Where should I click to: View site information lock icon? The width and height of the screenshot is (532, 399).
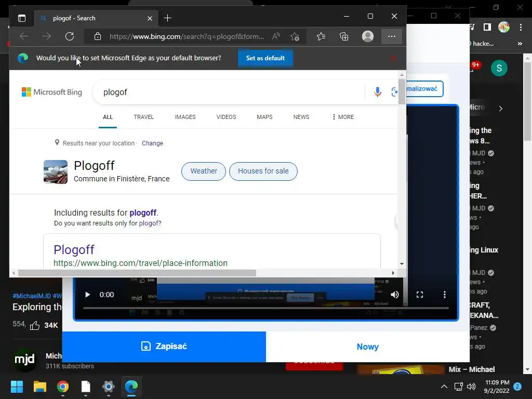click(98, 36)
